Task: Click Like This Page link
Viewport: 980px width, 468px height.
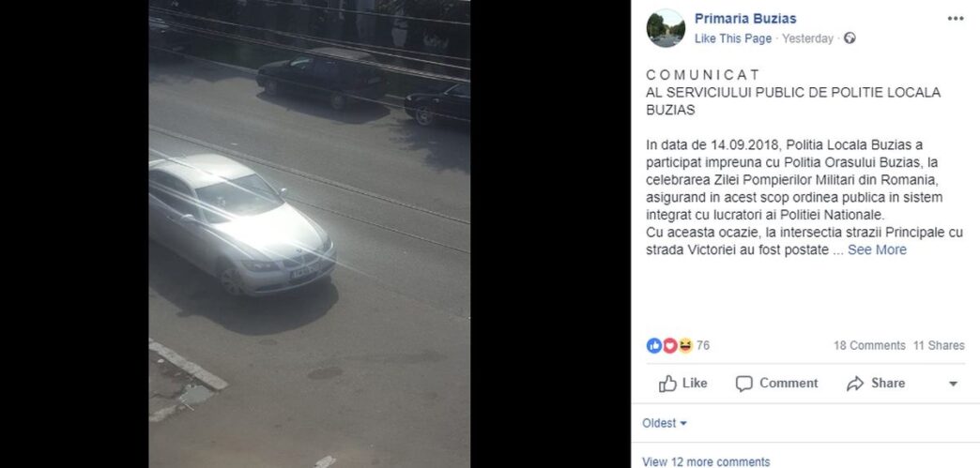Action: point(733,38)
